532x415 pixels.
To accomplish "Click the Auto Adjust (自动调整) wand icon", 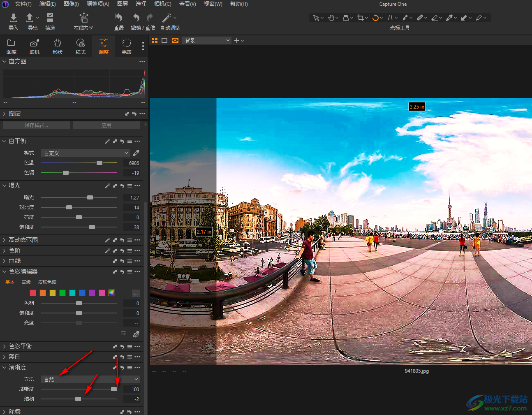I will pos(167,18).
